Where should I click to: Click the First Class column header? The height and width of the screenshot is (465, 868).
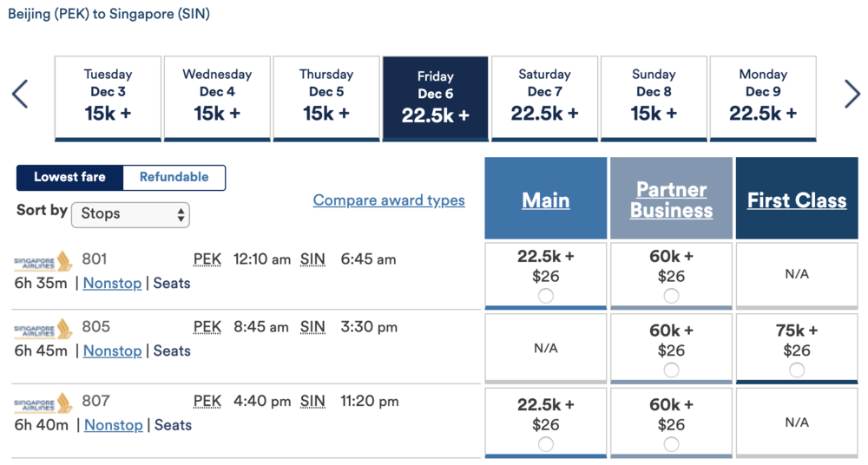797,200
